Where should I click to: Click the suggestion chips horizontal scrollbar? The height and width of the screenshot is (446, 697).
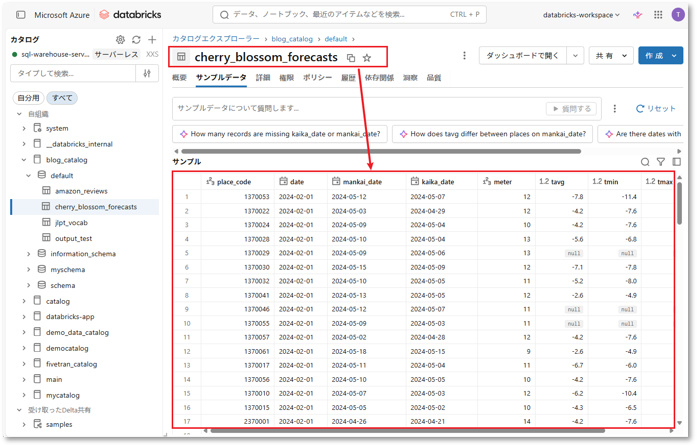pyautogui.click(x=380, y=151)
